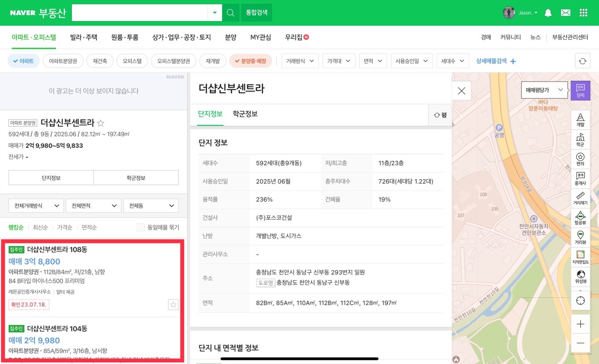Open the 사용승인일 filter dropdown
Screen dimensions: 599x364
411,61
